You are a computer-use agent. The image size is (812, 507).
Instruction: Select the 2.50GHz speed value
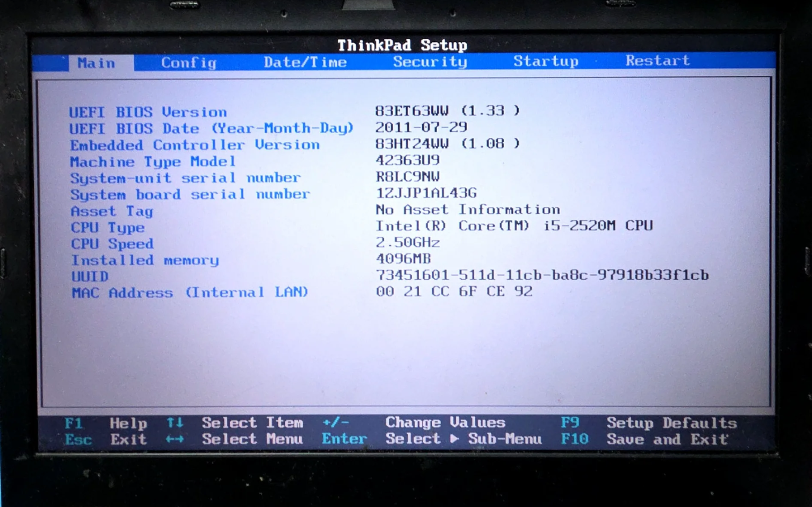coord(407,242)
